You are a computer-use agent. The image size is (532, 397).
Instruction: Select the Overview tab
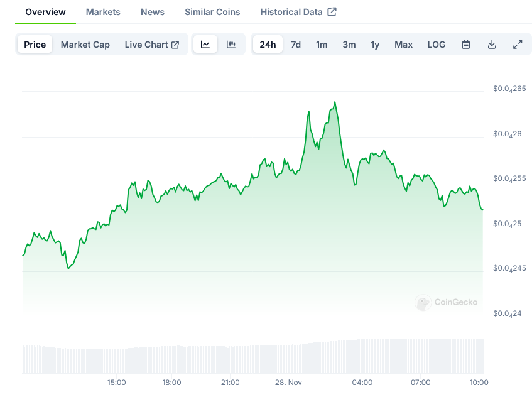tap(45, 12)
